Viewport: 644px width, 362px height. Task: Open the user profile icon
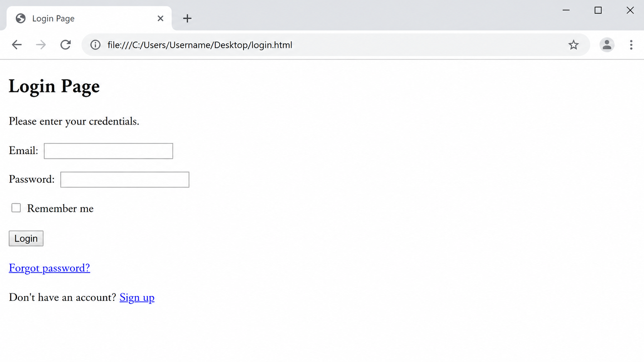607,45
